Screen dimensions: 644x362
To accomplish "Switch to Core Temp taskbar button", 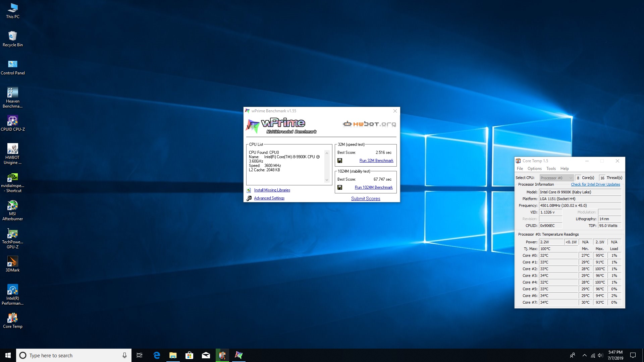I will coord(222,355).
